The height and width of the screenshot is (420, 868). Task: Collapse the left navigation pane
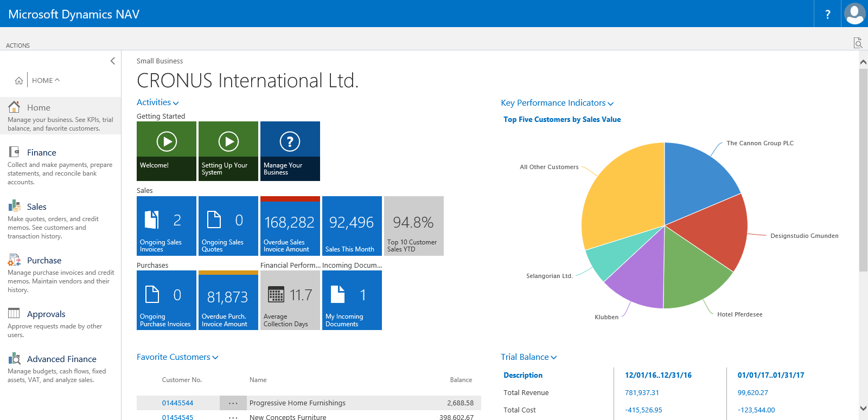(x=113, y=61)
